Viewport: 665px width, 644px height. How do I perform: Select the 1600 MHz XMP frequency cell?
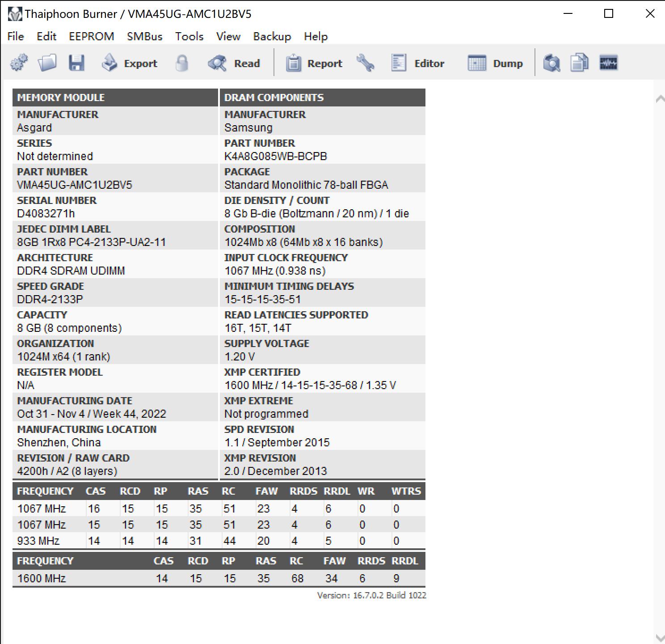42,578
